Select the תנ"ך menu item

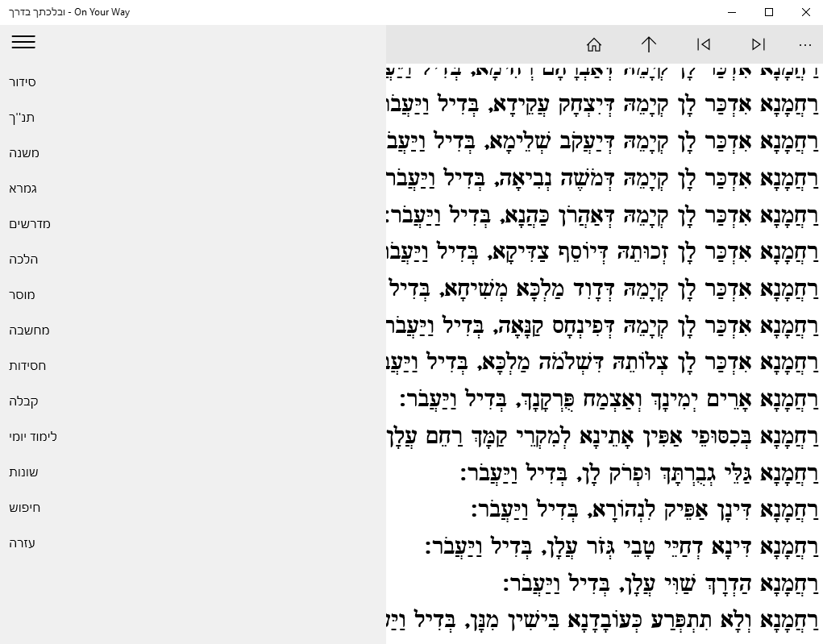(x=22, y=118)
